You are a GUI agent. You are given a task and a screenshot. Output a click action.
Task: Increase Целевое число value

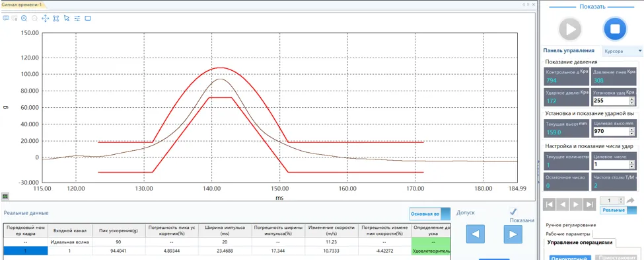[x=631, y=163]
